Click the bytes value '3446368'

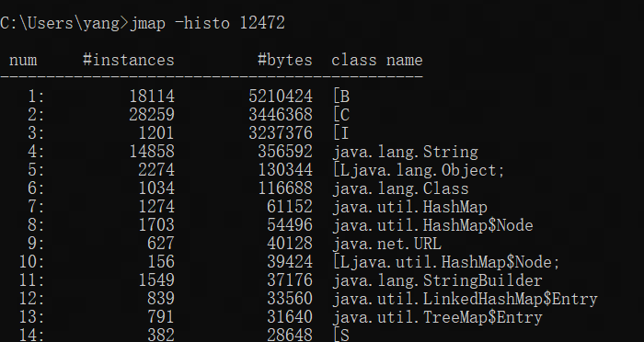point(281,115)
